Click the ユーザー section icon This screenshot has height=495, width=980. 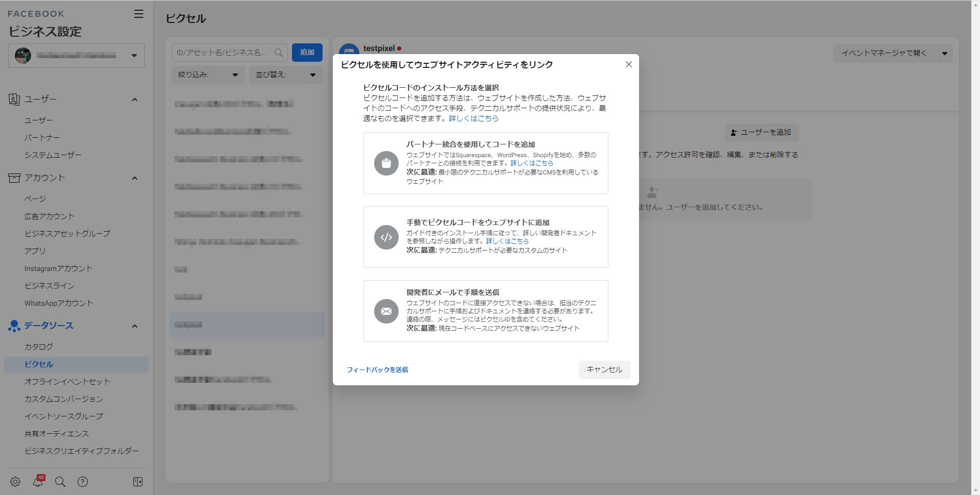pos(14,99)
